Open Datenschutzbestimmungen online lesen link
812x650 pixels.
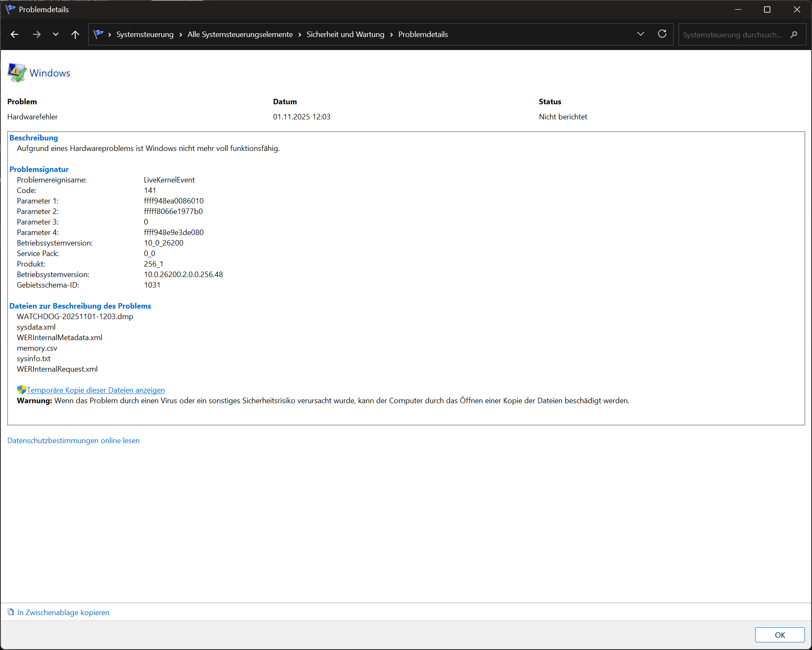(x=74, y=441)
